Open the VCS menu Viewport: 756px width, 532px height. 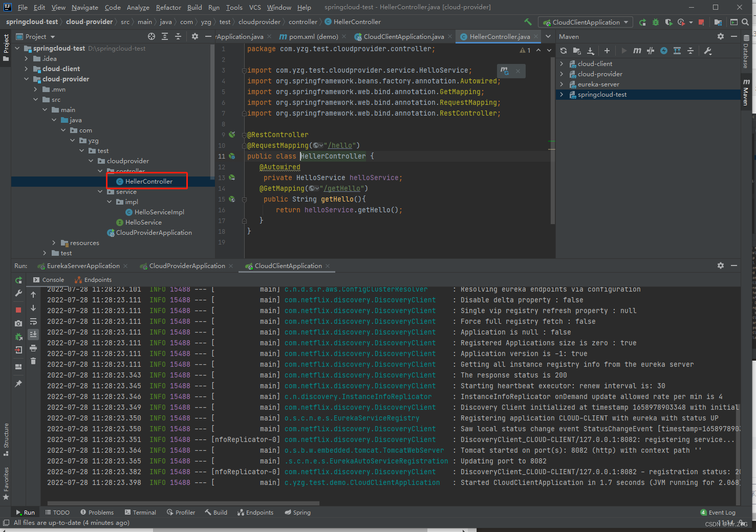(255, 7)
